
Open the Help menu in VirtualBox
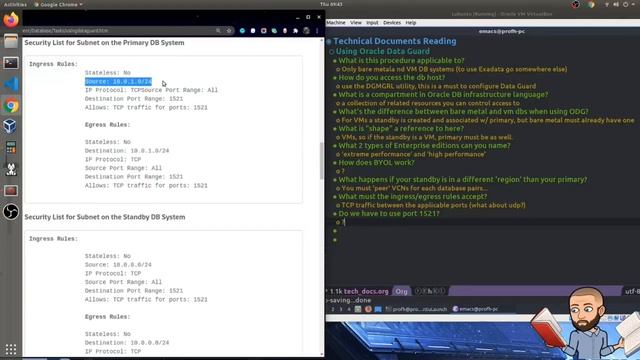[411, 23]
